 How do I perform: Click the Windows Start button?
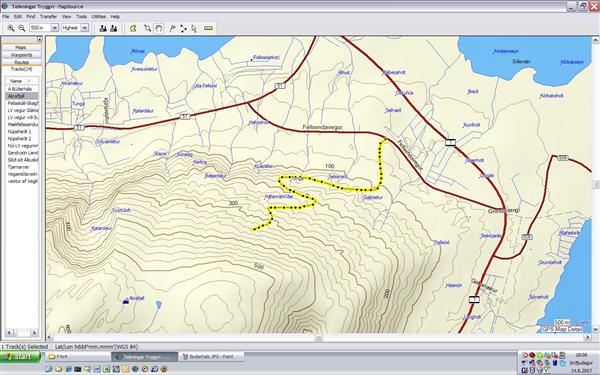(x=20, y=357)
